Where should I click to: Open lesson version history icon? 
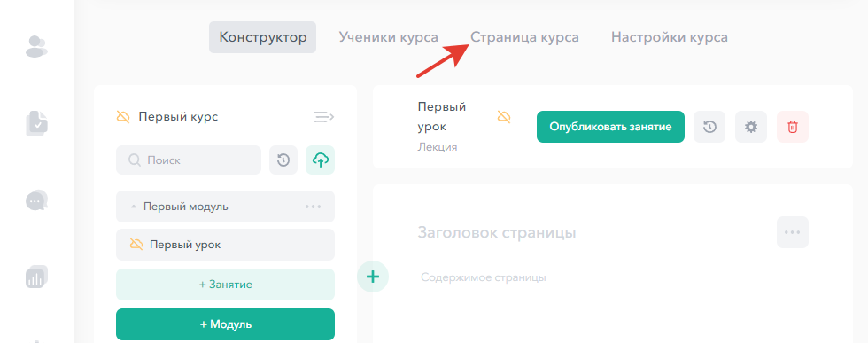pyautogui.click(x=709, y=127)
